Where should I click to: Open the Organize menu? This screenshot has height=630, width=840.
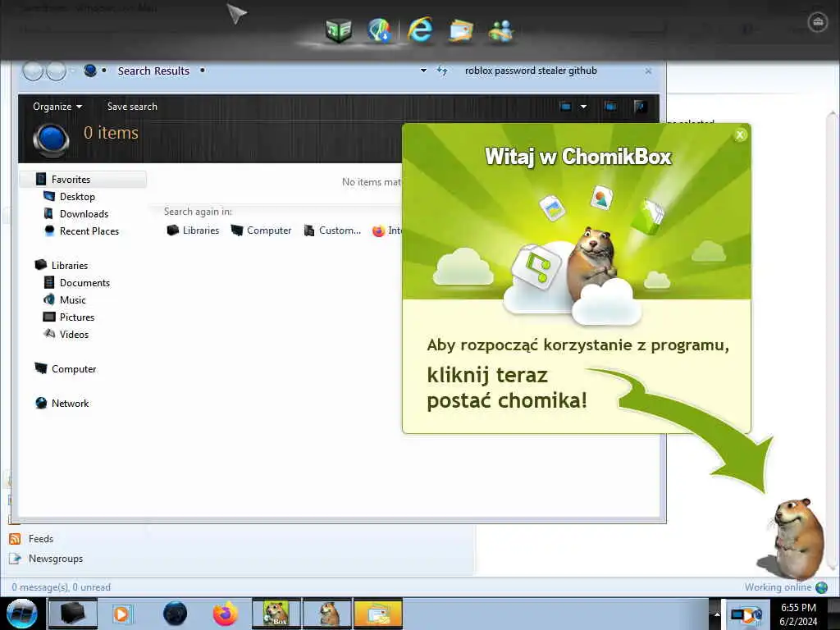[x=57, y=106]
